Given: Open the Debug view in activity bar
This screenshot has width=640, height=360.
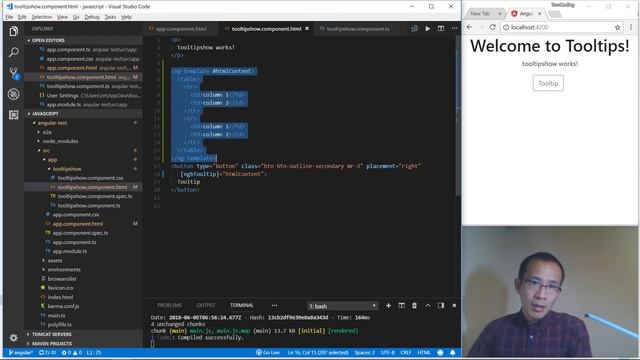Looking at the screenshot, I should pos(13,94).
